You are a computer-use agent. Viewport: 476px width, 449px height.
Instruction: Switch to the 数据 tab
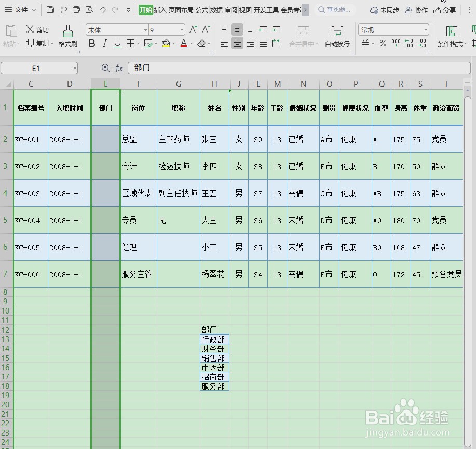coord(216,10)
